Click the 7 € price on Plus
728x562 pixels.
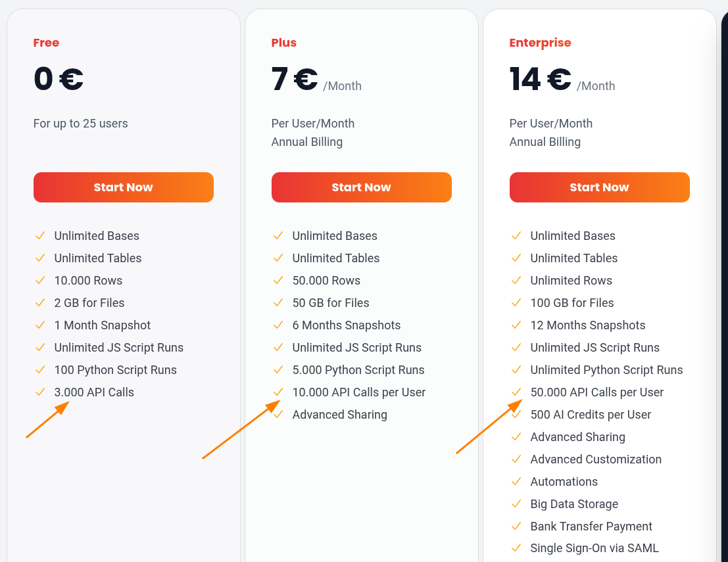(295, 80)
